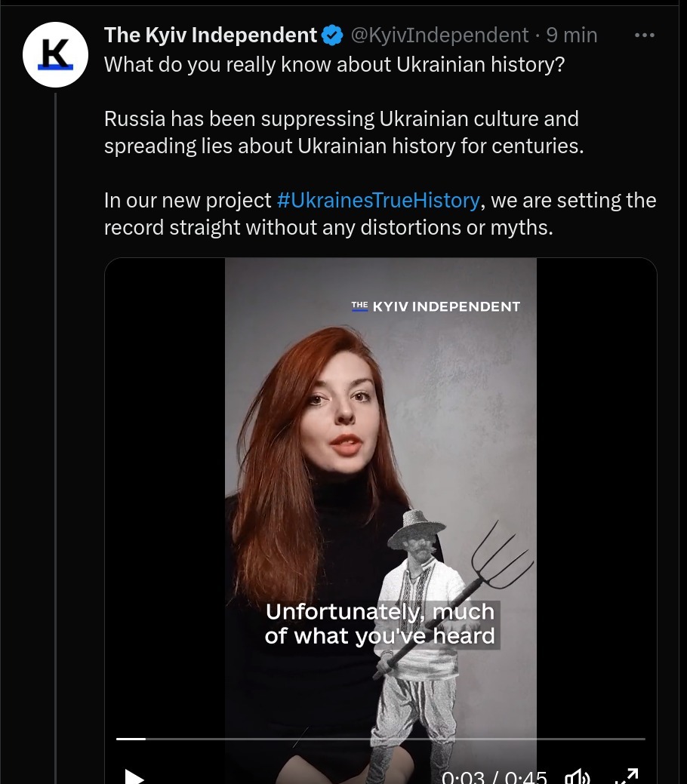This screenshot has height=784, width=687.
Task: Click the 'Russia has been suppressing' paragraph
Action: [x=344, y=133]
